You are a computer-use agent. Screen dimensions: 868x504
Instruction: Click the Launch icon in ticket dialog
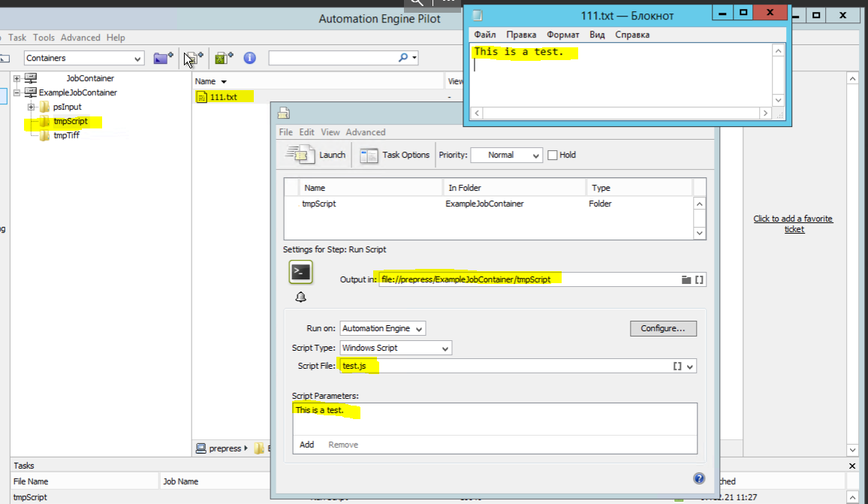(x=300, y=155)
